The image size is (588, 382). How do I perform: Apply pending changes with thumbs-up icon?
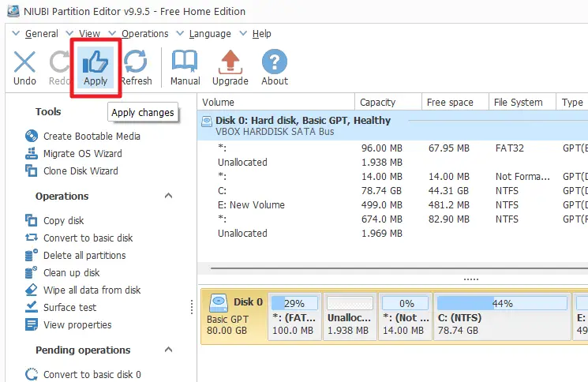pos(96,62)
